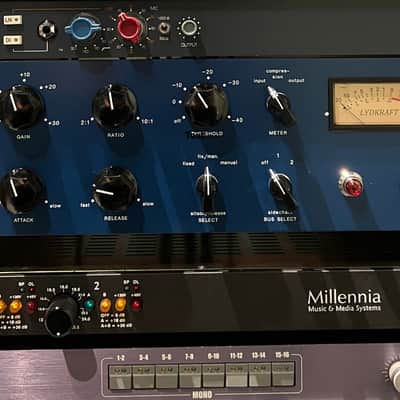Click the "MONO" label on the bottom unit

coord(202,395)
